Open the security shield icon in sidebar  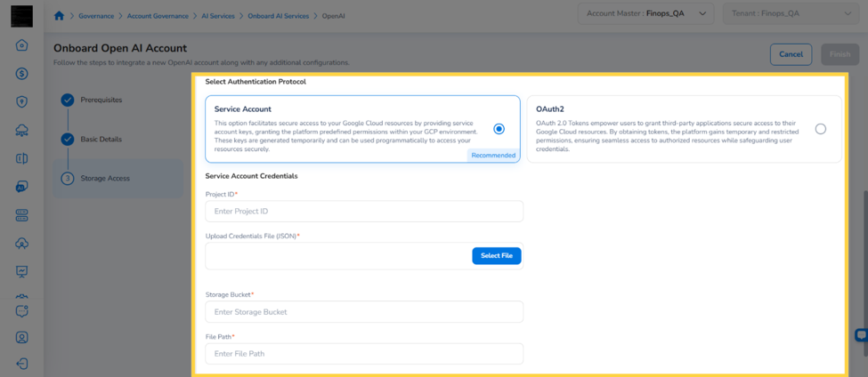pos(22,101)
